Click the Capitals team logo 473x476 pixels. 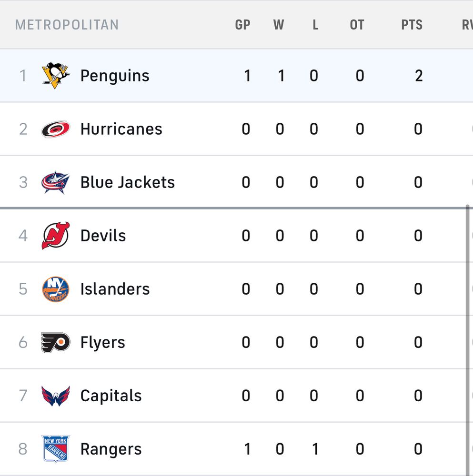coord(56,396)
